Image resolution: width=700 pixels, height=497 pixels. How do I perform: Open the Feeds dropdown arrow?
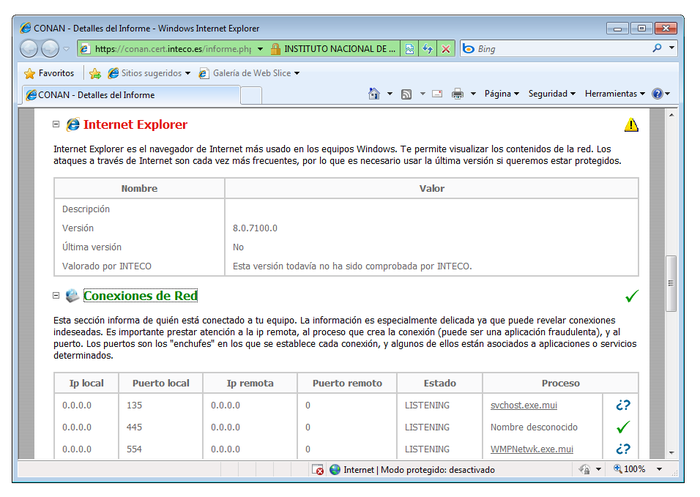pos(422,94)
